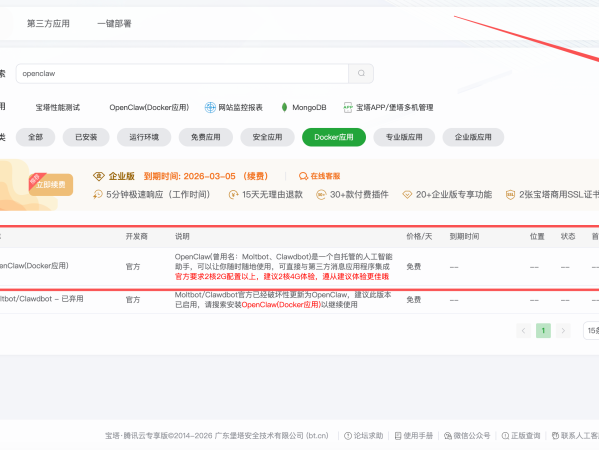Click the magnifier search button
Image resolution: width=599 pixels, height=450 pixels.
click(361, 73)
